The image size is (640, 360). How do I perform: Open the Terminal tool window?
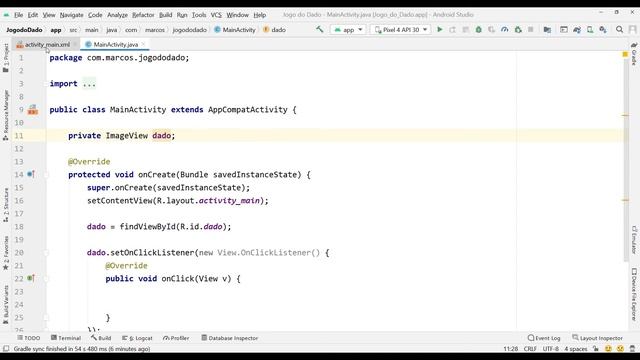point(66,338)
